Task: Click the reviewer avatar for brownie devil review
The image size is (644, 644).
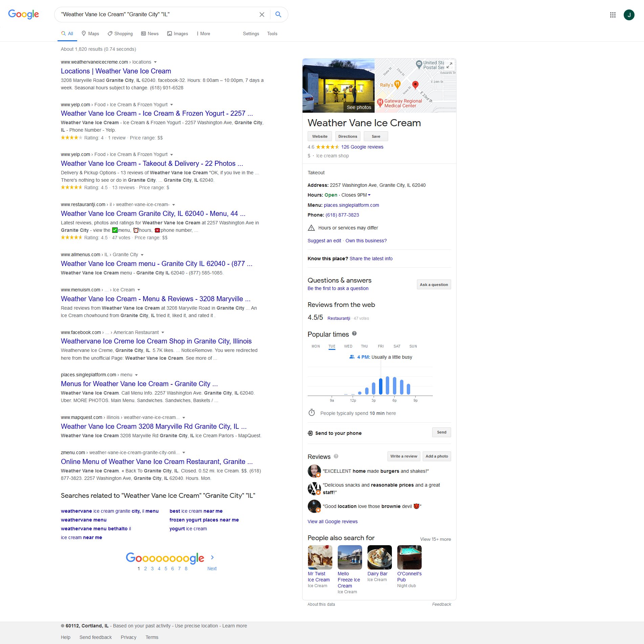Action: (314, 506)
